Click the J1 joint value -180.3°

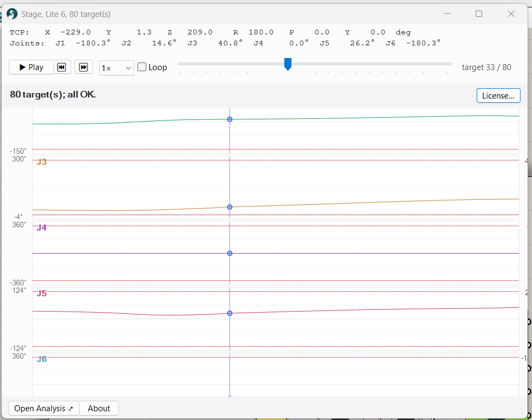(93, 43)
